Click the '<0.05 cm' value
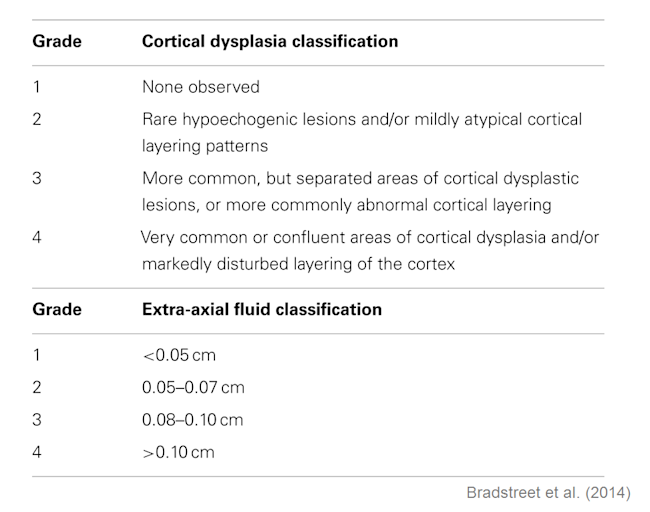The width and height of the screenshot is (650, 512). click(179, 355)
